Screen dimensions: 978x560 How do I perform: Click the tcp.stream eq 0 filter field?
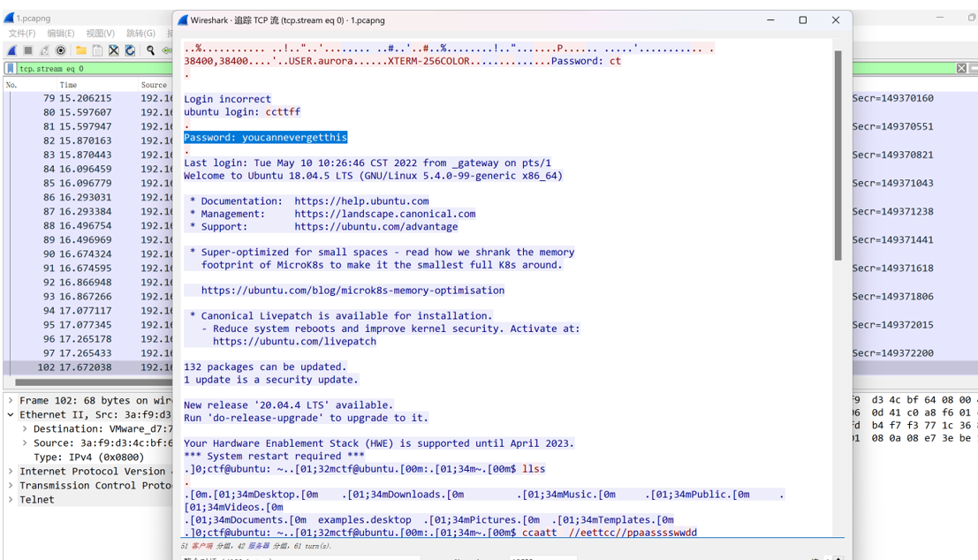pyautogui.click(x=94, y=69)
